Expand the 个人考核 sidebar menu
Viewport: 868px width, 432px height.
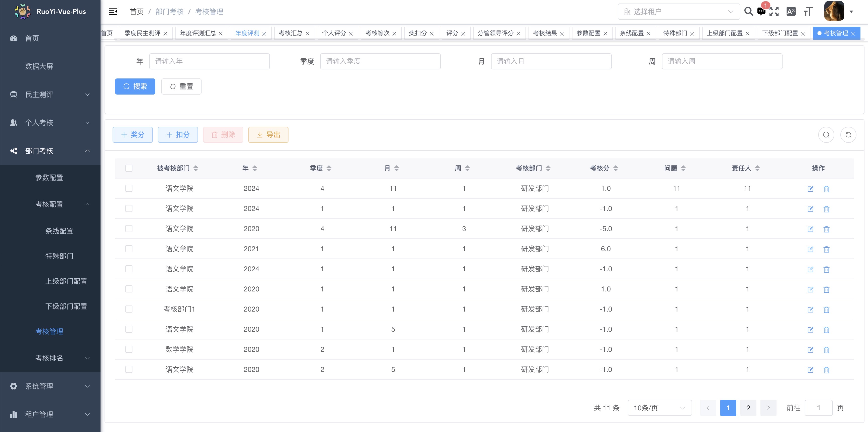click(50, 123)
